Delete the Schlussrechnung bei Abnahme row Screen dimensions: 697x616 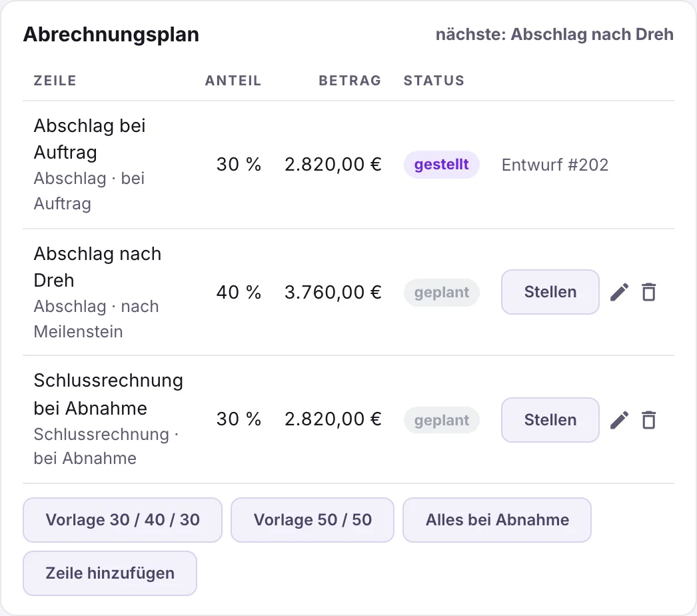pyautogui.click(x=649, y=420)
